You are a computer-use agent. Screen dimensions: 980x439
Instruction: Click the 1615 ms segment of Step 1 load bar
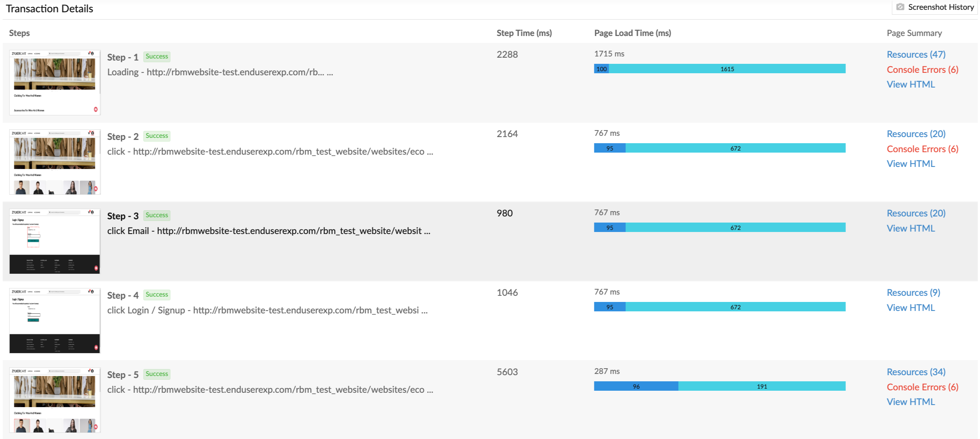click(727, 69)
